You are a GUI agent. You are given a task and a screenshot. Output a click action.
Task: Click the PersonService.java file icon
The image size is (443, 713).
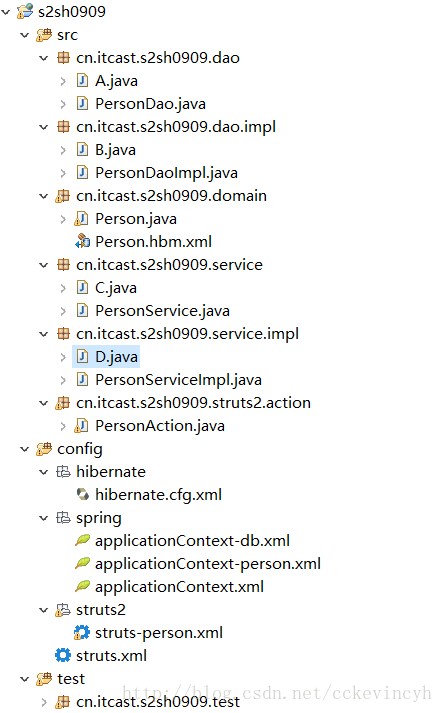pyautogui.click(x=82, y=311)
